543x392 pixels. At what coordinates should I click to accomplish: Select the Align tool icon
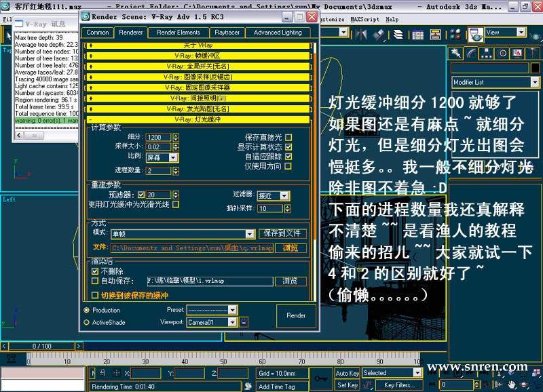click(379, 35)
